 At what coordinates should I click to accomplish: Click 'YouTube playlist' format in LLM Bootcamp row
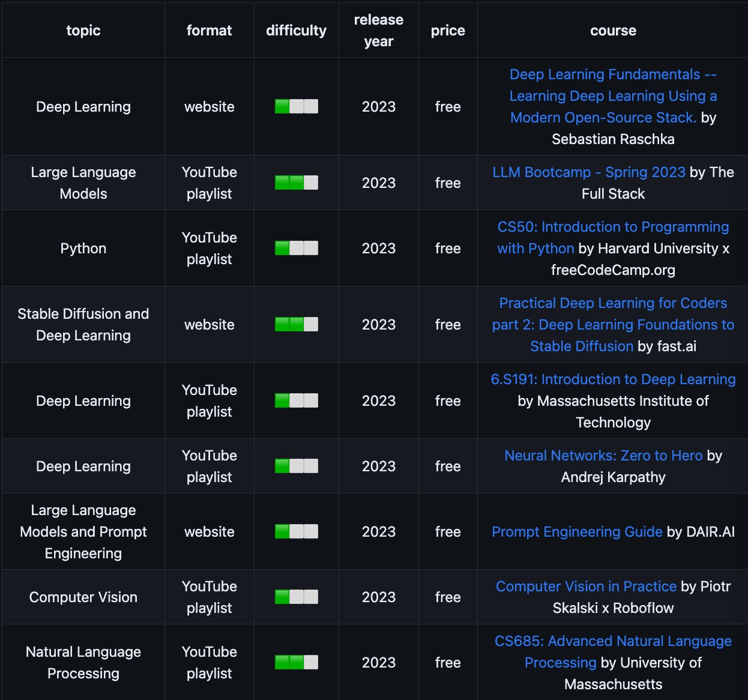click(x=210, y=183)
